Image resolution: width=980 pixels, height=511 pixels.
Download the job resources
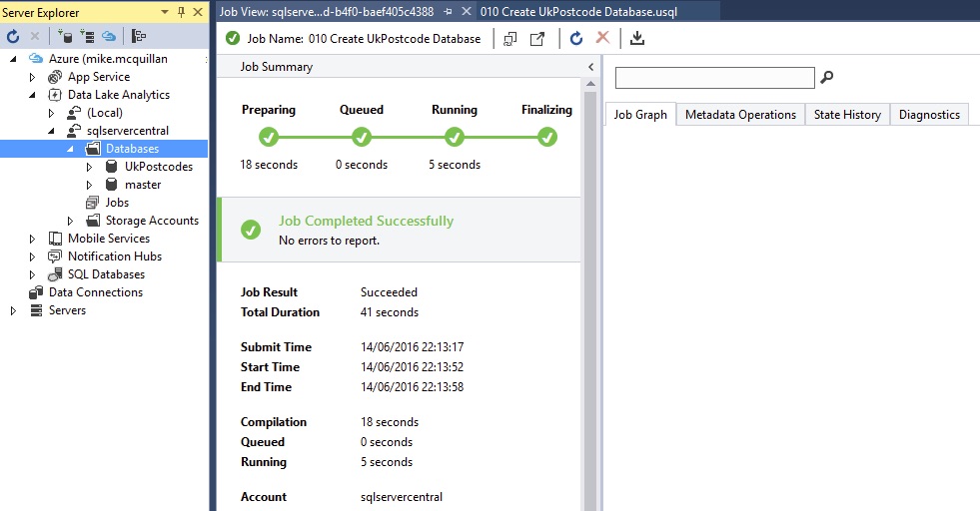pyautogui.click(x=637, y=38)
